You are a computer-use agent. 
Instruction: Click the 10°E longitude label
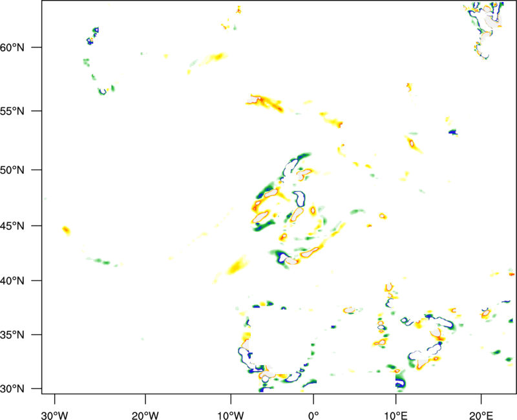pos(396,415)
